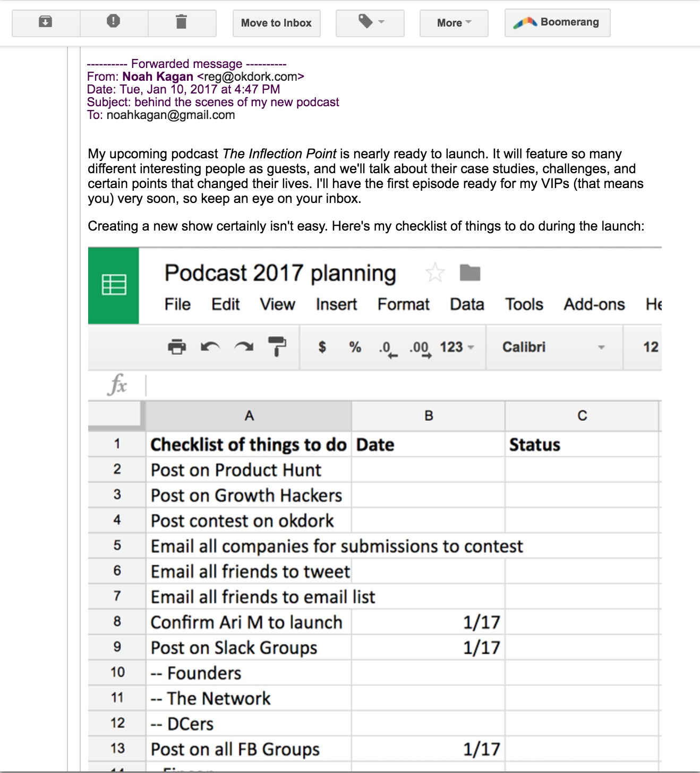700x773 pixels.
Task: Click cell 'Confirm Ari M to launch'
Action: point(249,622)
